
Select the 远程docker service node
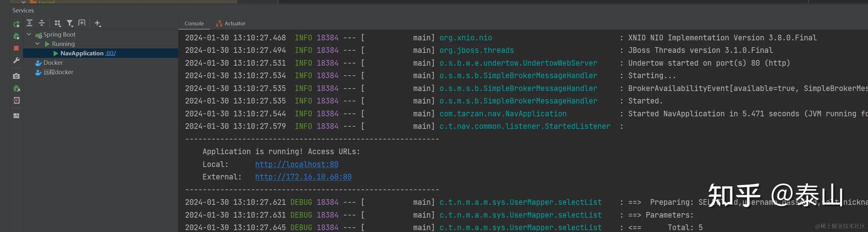click(58, 72)
